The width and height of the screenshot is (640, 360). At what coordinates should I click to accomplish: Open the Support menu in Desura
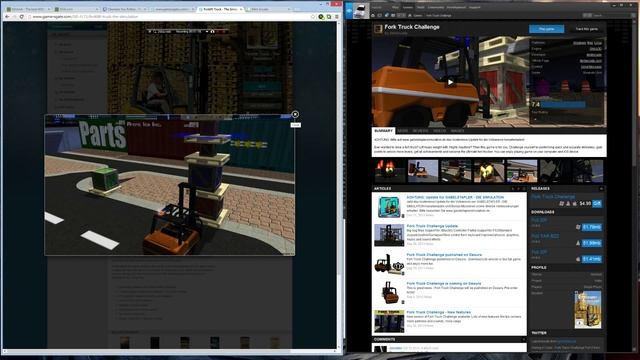(x=474, y=7)
